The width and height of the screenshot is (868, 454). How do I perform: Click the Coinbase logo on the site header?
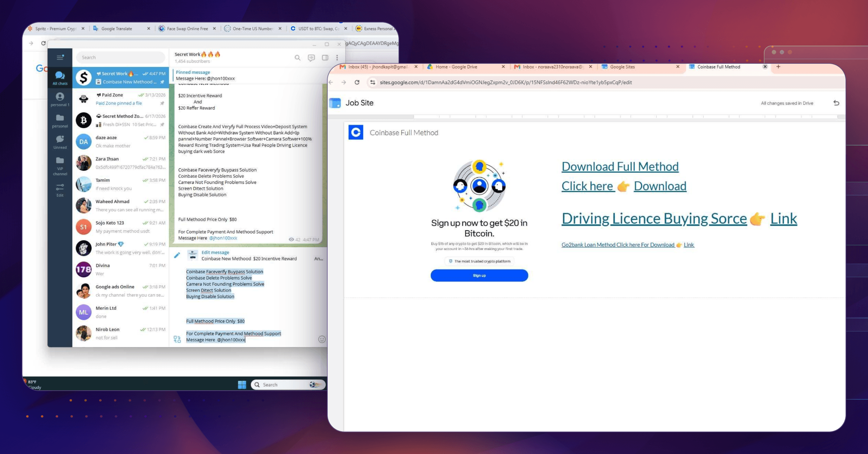click(x=356, y=133)
